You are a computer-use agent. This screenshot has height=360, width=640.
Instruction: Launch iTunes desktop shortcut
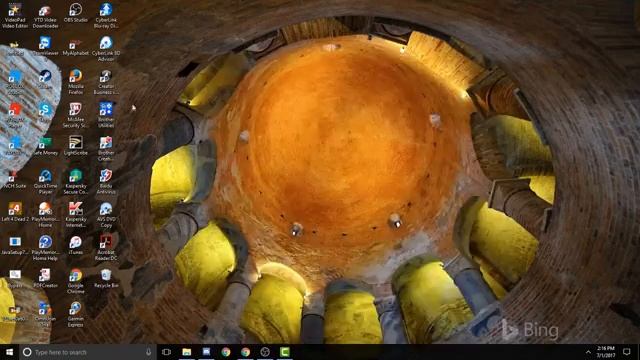76,245
